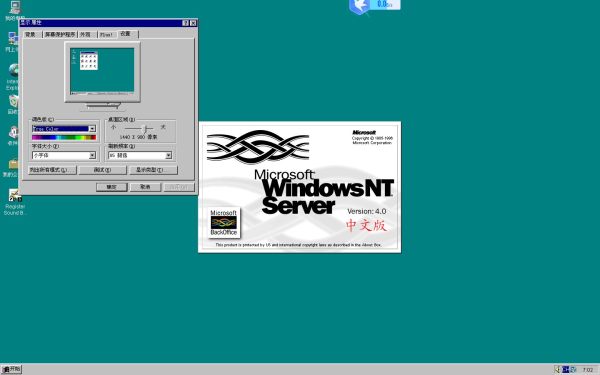The height and width of the screenshot is (375, 600).
Task: Click the help question mark in dialog title bar
Action: tap(185, 23)
